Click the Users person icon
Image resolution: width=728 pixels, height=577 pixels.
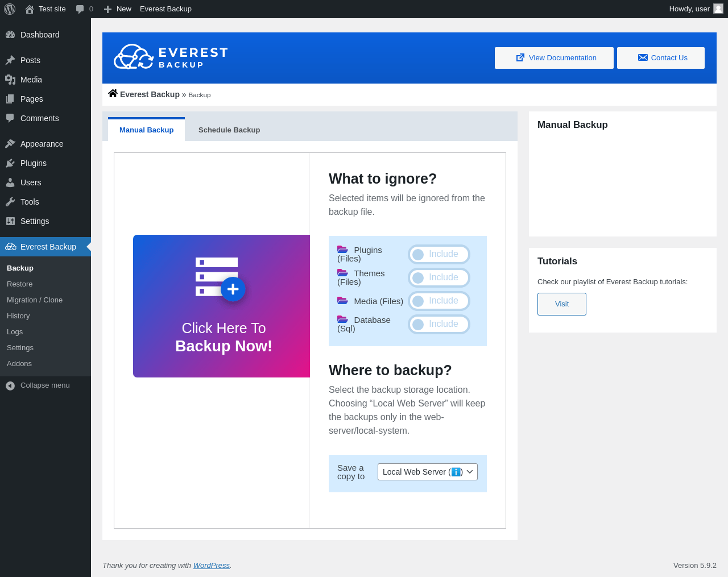10,182
